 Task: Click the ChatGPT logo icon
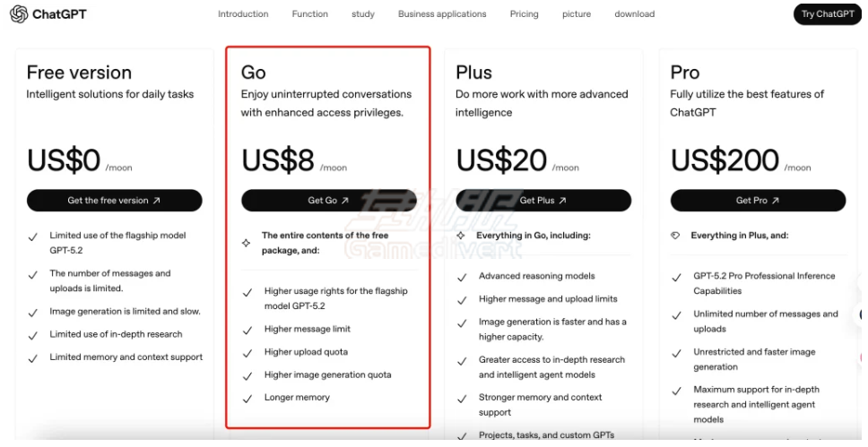tap(18, 14)
